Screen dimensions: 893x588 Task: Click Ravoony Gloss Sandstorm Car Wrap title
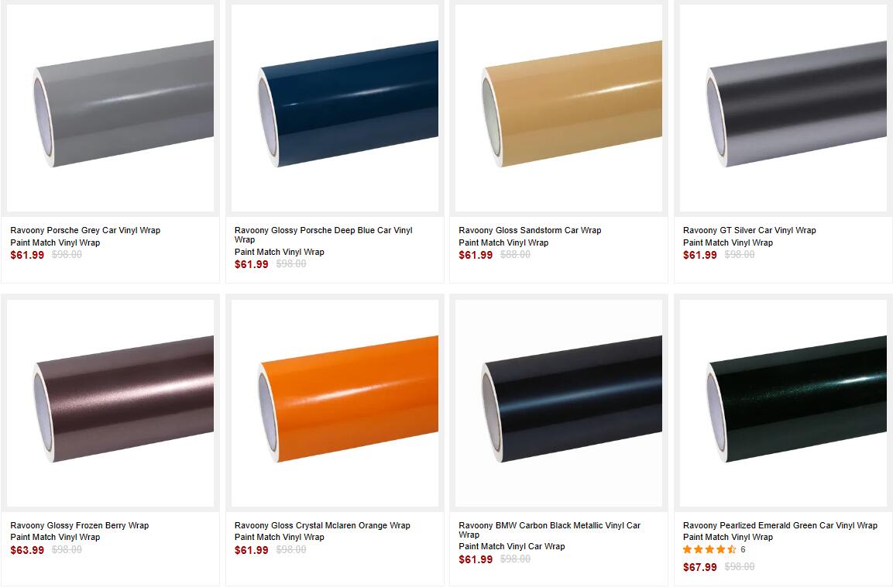click(531, 230)
